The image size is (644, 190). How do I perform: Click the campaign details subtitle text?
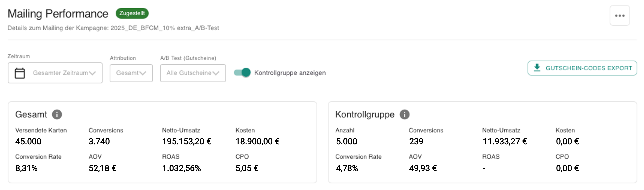[113, 28]
